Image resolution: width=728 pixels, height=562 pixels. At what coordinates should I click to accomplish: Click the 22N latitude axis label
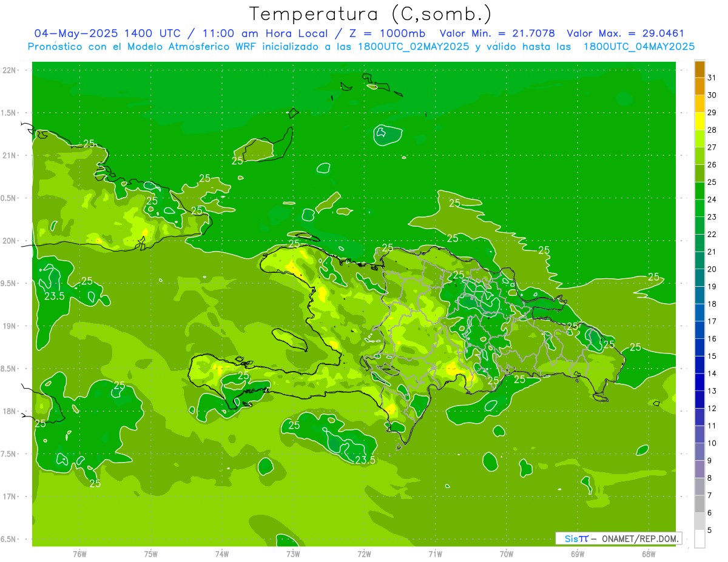tap(10, 70)
